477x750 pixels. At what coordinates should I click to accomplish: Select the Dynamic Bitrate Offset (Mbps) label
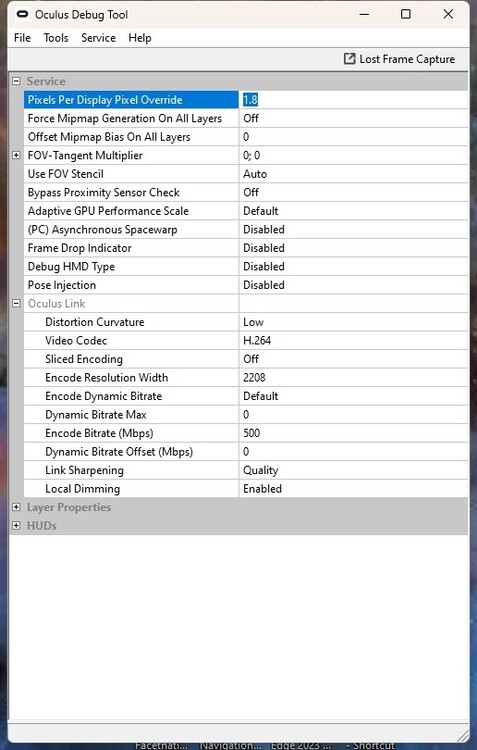pos(119,452)
